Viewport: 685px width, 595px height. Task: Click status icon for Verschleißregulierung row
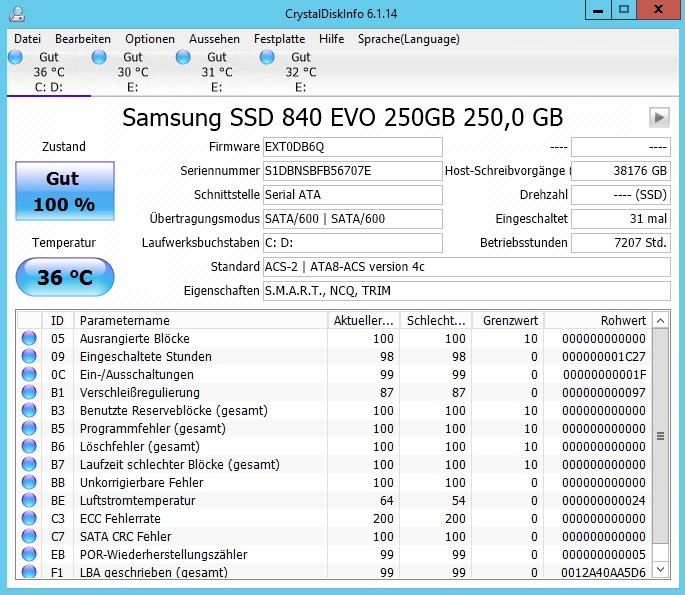pos(29,392)
